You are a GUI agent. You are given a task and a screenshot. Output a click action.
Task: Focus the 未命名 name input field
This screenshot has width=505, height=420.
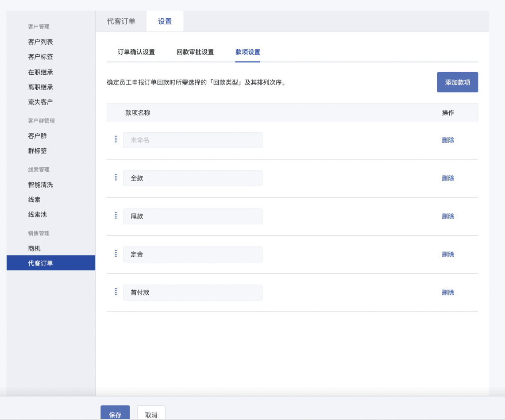[x=193, y=140]
